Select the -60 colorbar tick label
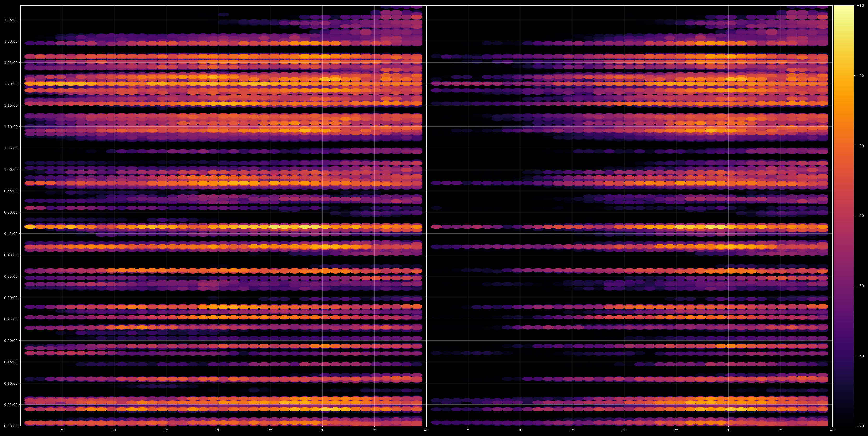 tap(860, 356)
